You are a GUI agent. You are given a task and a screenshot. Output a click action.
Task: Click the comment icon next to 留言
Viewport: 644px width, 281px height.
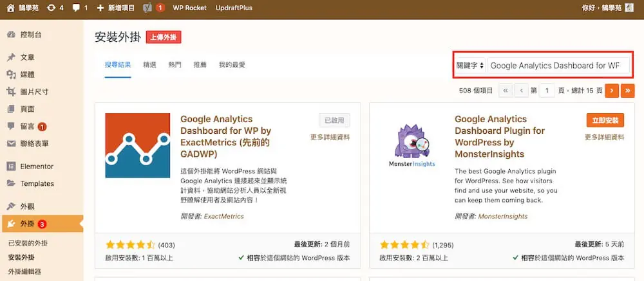[11, 126]
